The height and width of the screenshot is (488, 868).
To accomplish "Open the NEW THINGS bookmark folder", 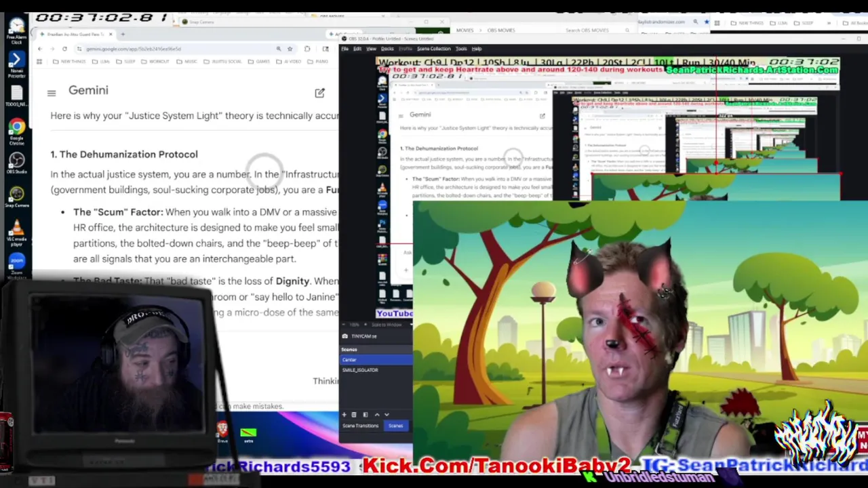I will [71, 61].
